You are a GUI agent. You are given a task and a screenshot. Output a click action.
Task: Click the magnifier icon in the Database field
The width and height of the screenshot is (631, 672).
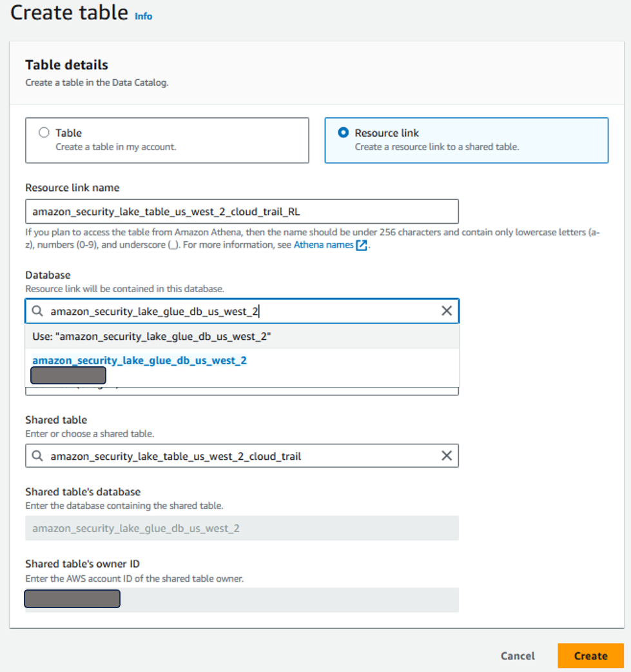coord(37,311)
